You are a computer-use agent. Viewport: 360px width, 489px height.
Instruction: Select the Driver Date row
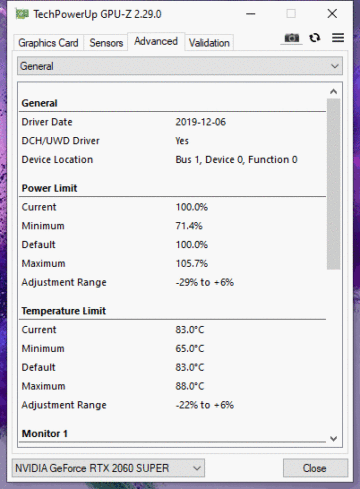[173, 122]
